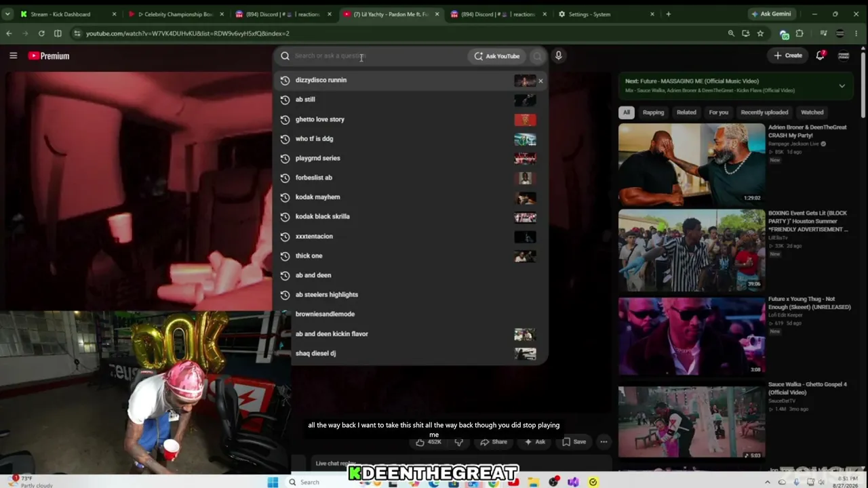868x488 pixels.
Task: Select 'browniesandlemode' search suggestion
Action: (411, 314)
